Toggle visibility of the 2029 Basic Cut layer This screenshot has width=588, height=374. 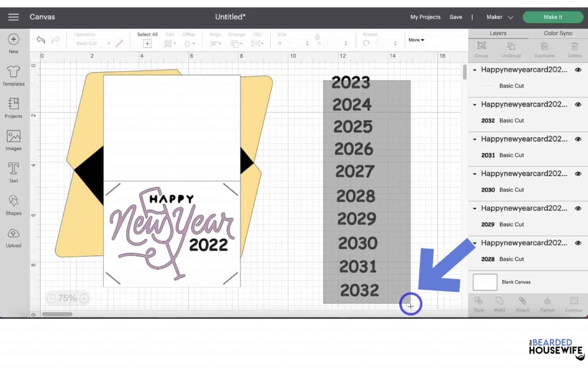578,208
